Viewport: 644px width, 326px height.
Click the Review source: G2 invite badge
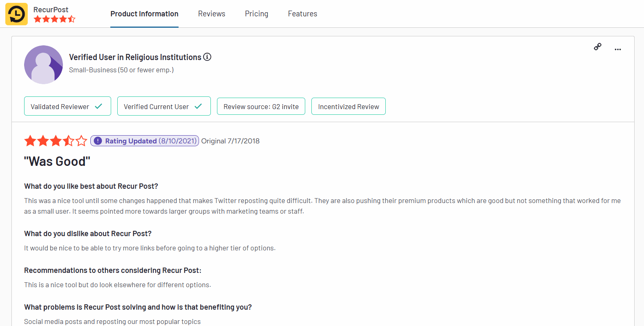pyautogui.click(x=261, y=107)
